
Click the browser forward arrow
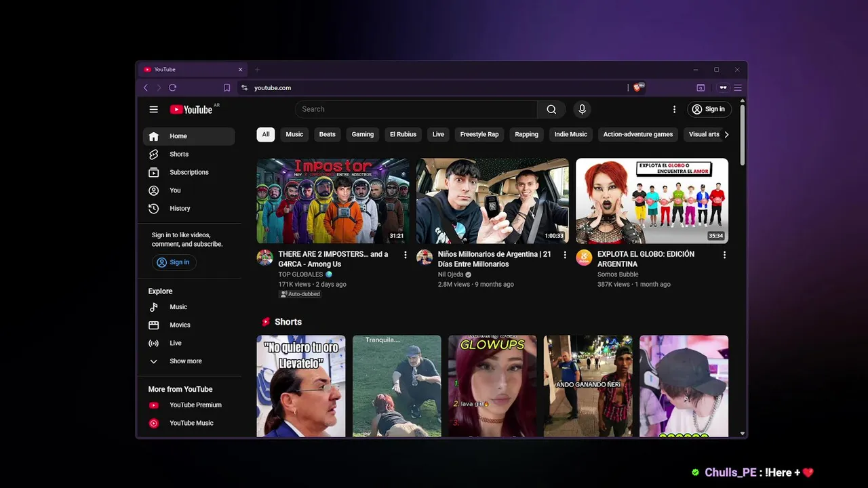coord(159,87)
